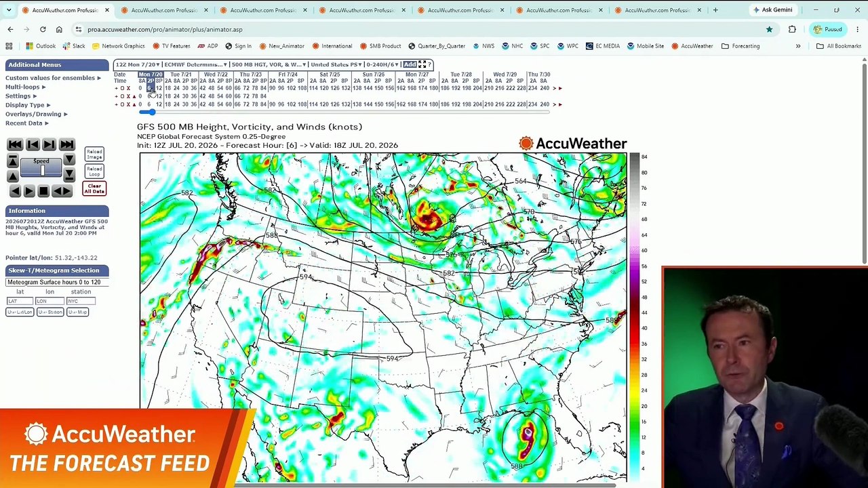
Task: Expand Custom values for ensembles menu
Action: point(53,78)
